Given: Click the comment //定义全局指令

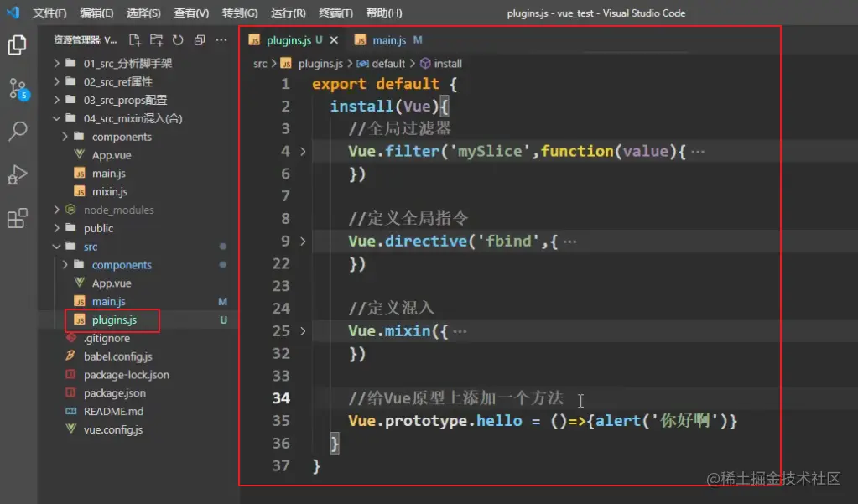Looking at the screenshot, I should click(408, 219).
